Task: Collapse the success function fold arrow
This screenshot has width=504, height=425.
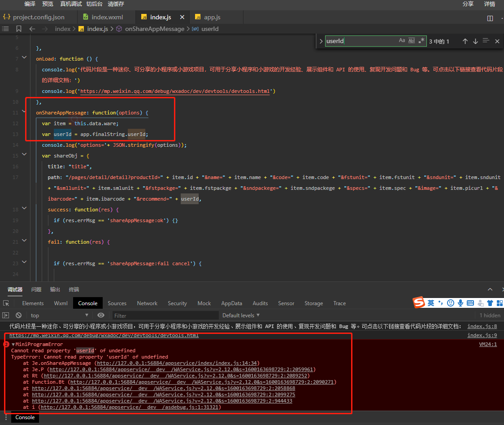Action: coord(24,208)
